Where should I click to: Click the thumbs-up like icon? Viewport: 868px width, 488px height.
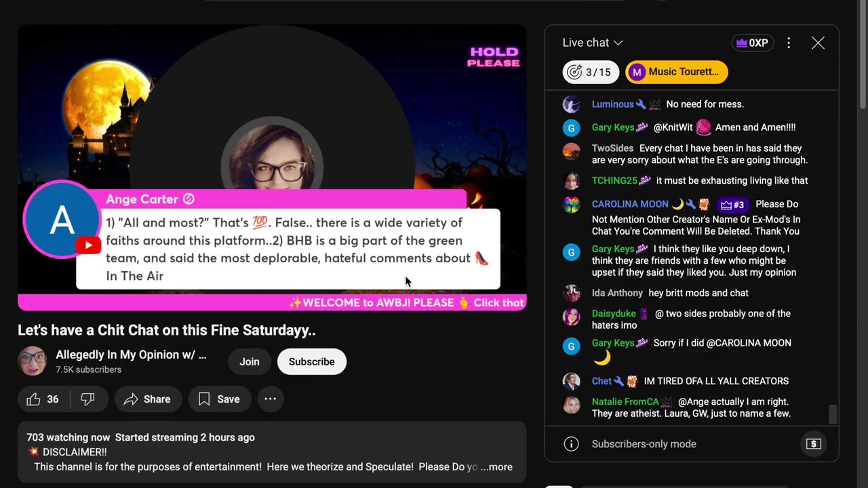click(x=33, y=399)
